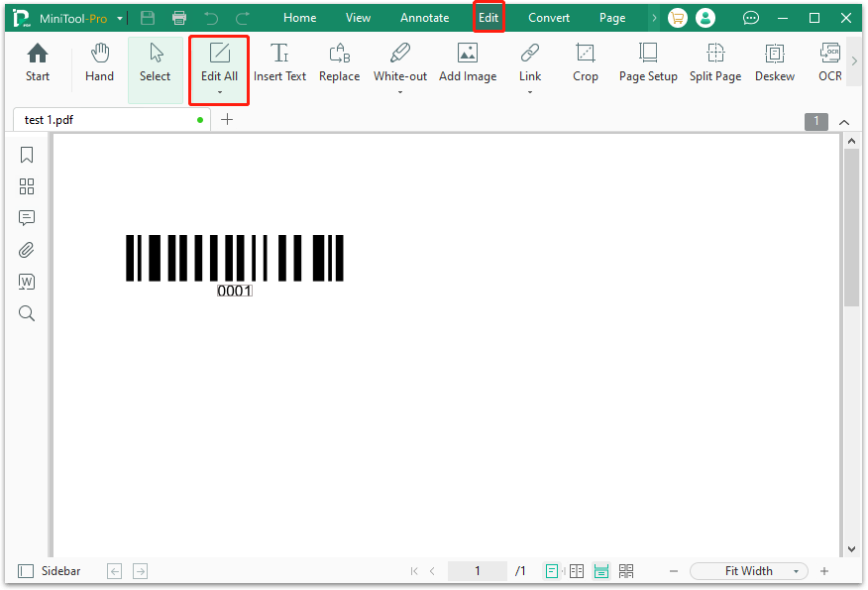Start the OCR tool
Screen dimensions: 868x590
tap(829, 63)
